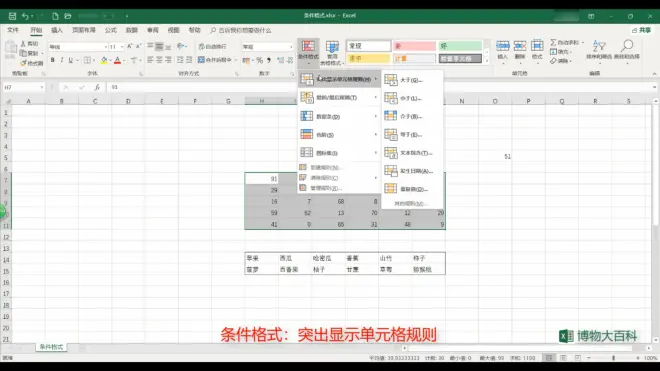
Task: Click the Name Box showing H7
Action: (x=24, y=87)
